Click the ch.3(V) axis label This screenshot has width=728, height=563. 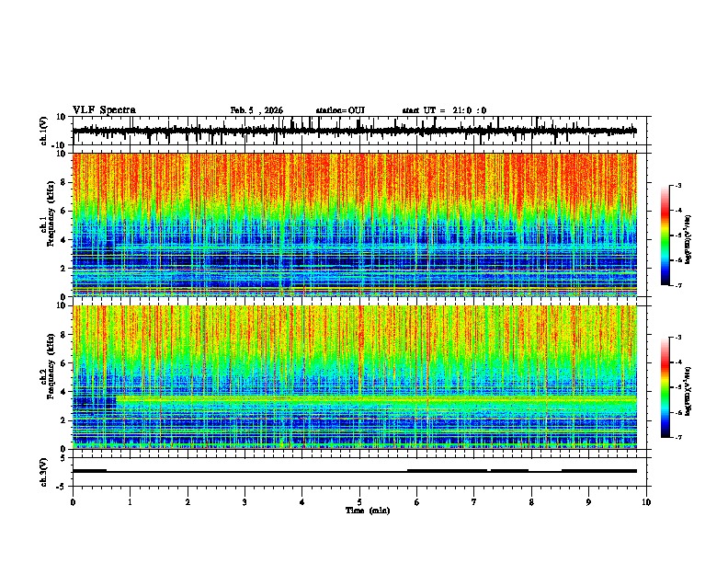tap(44, 472)
